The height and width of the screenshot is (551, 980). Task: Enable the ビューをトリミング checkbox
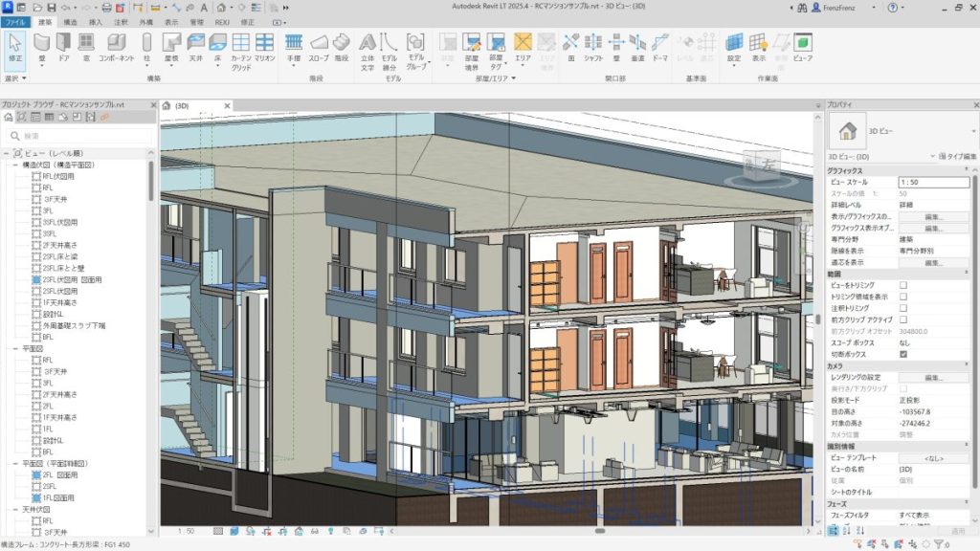pyautogui.click(x=903, y=285)
